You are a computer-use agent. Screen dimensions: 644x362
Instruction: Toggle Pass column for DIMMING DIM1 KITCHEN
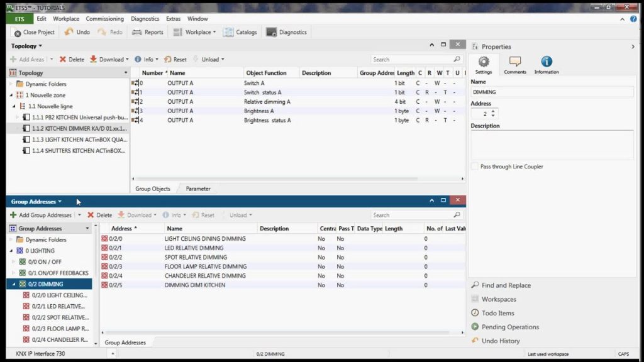(340, 285)
